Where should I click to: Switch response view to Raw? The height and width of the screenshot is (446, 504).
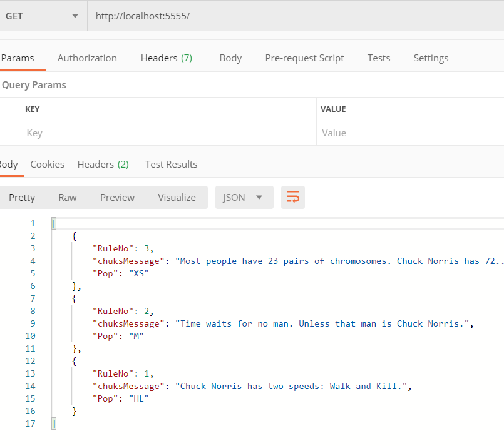point(68,198)
